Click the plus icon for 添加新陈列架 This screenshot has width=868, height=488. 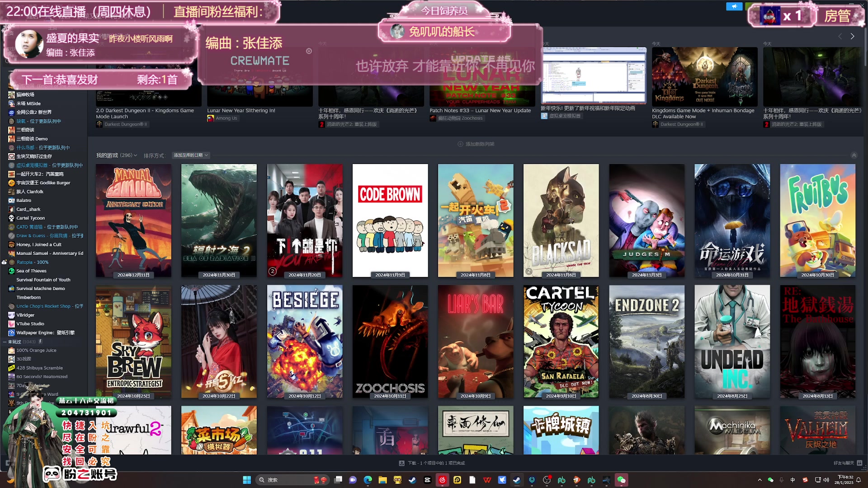[460, 144]
